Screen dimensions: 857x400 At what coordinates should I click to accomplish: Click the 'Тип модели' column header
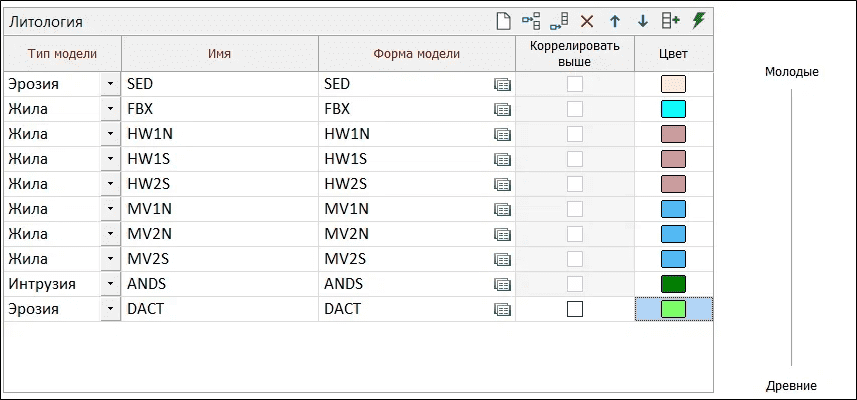coord(63,54)
